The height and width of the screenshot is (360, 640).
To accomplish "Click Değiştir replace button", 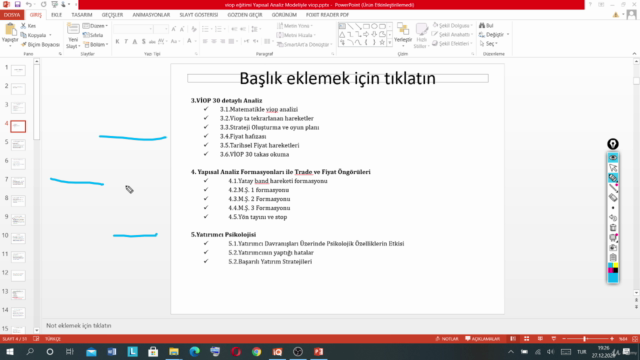I will point(494,35).
